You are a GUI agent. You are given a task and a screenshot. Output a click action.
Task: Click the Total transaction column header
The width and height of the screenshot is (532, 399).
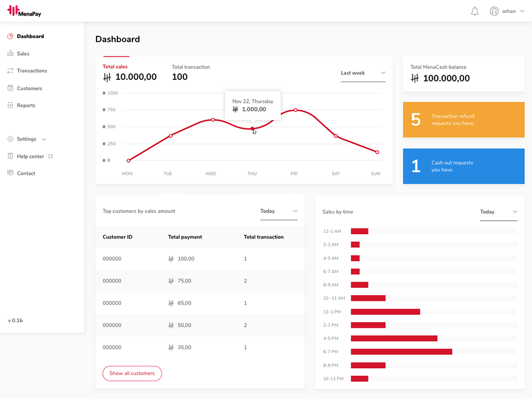[x=263, y=237]
